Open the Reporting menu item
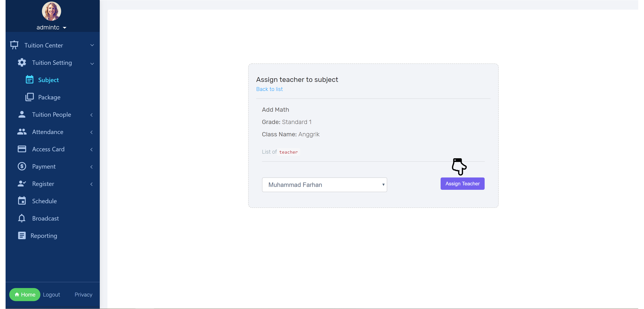 point(44,236)
